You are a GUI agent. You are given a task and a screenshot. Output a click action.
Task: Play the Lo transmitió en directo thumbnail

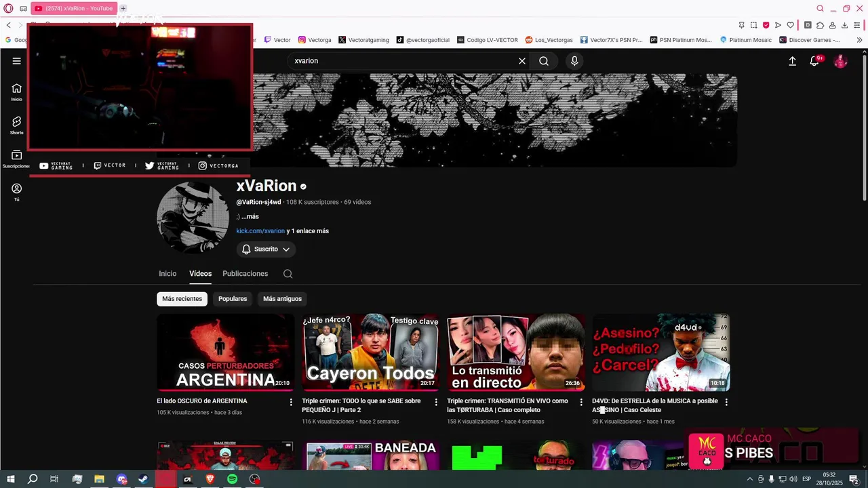tap(515, 352)
